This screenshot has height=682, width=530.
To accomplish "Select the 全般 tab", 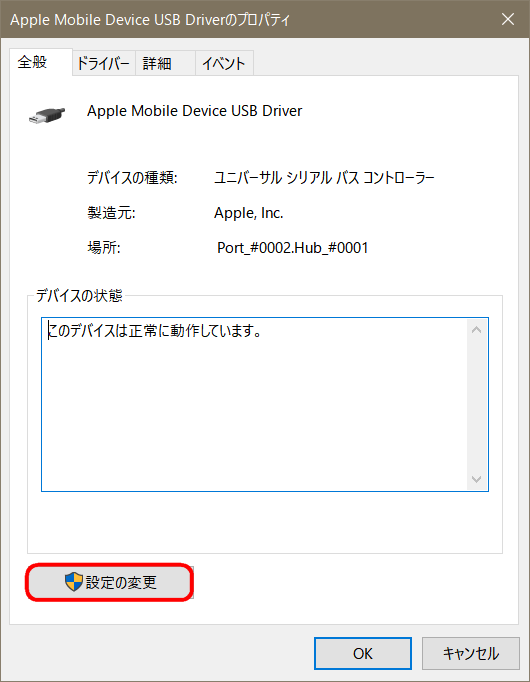I will (x=40, y=62).
